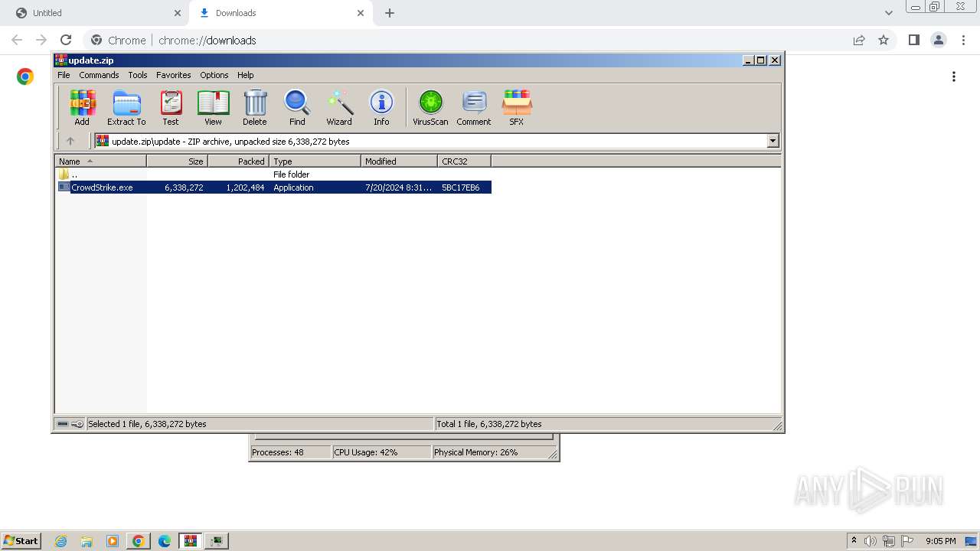980x551 pixels.
Task: Show archive Info
Action: (x=381, y=107)
